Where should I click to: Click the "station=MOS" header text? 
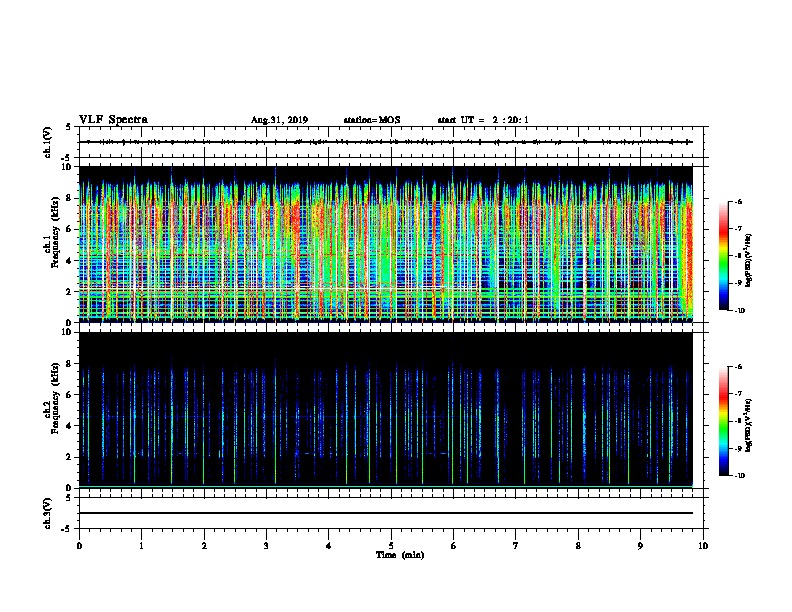tap(372, 120)
